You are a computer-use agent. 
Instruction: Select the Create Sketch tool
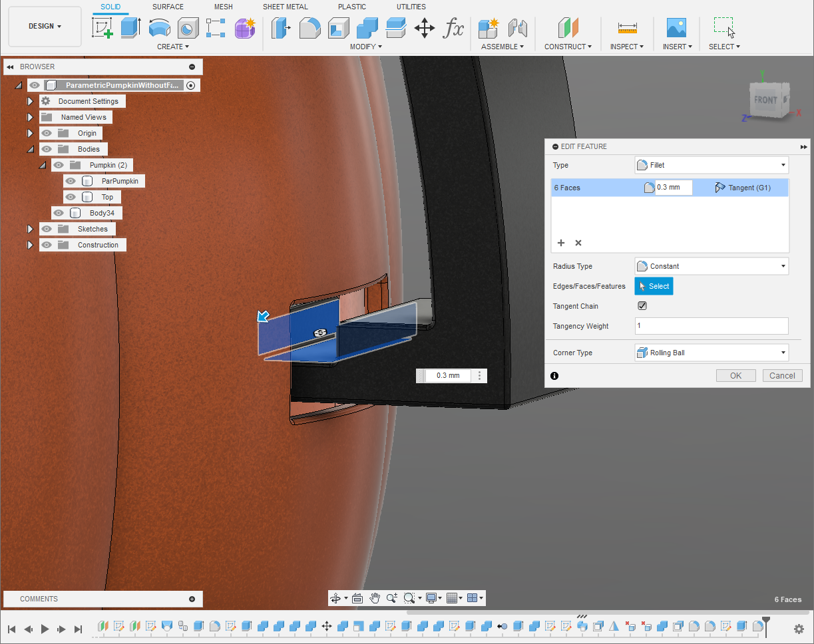[102, 28]
